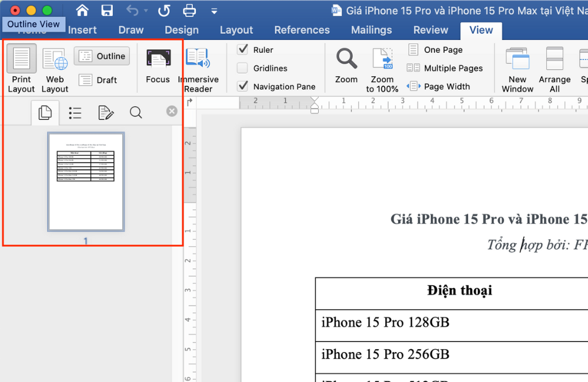Enable the Gridlines checkbox
The image size is (588, 382).
[x=243, y=68]
